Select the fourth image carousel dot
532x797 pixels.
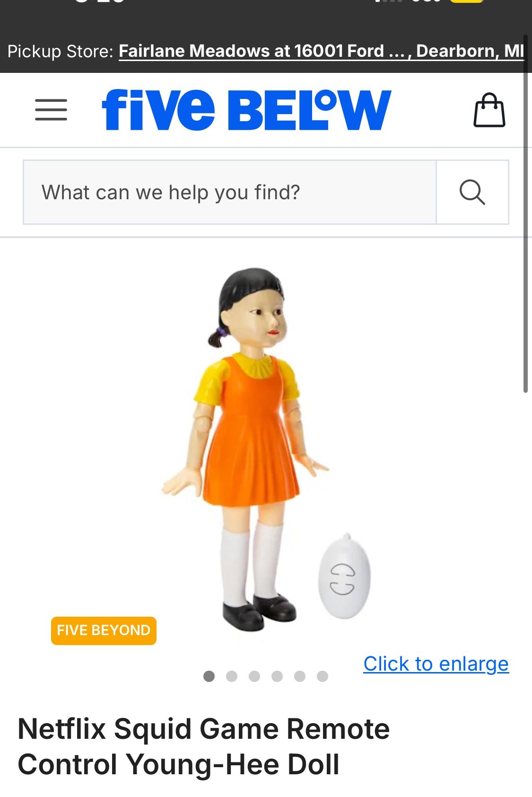(277, 676)
